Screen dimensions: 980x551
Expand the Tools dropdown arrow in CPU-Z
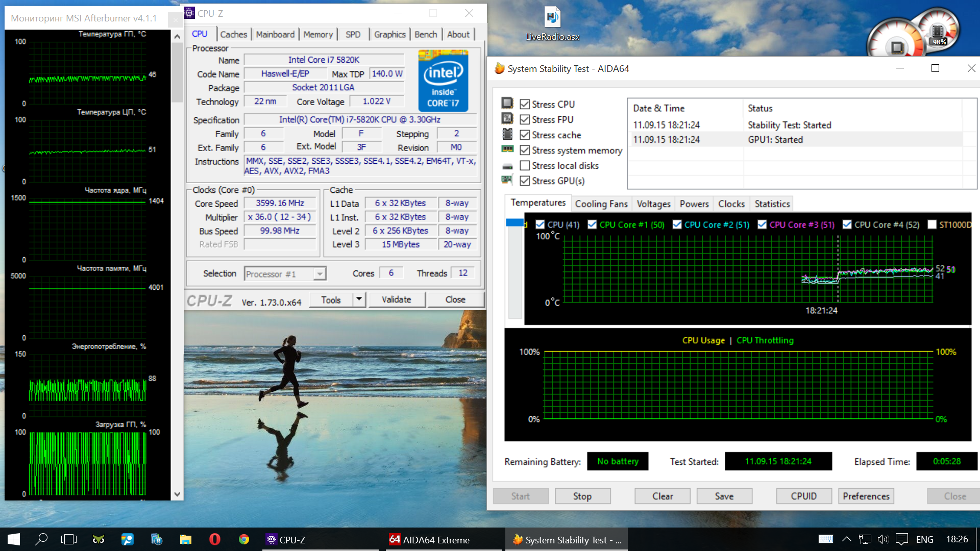(359, 299)
